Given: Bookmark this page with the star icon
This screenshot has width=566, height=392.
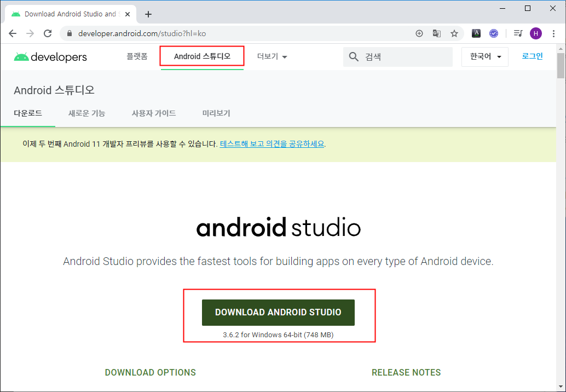Looking at the screenshot, I should (x=454, y=33).
